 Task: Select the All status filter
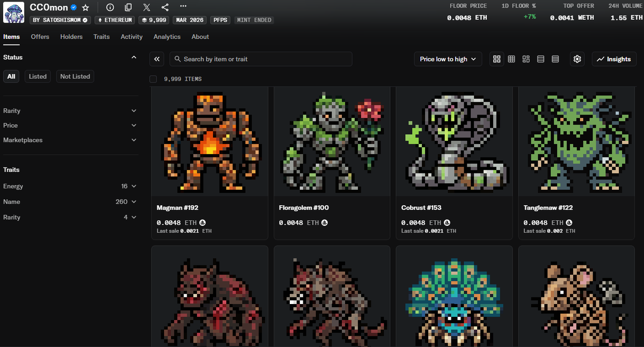11,76
